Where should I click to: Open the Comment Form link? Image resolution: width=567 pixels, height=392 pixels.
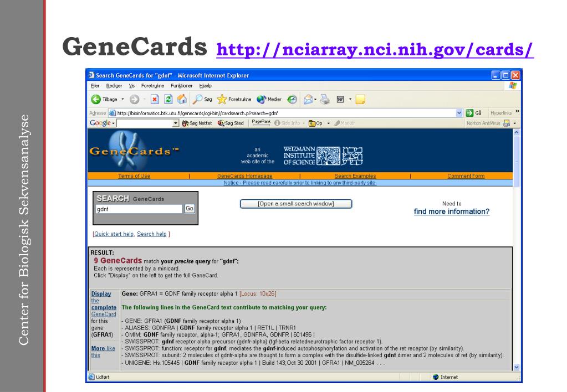pyautogui.click(x=466, y=176)
